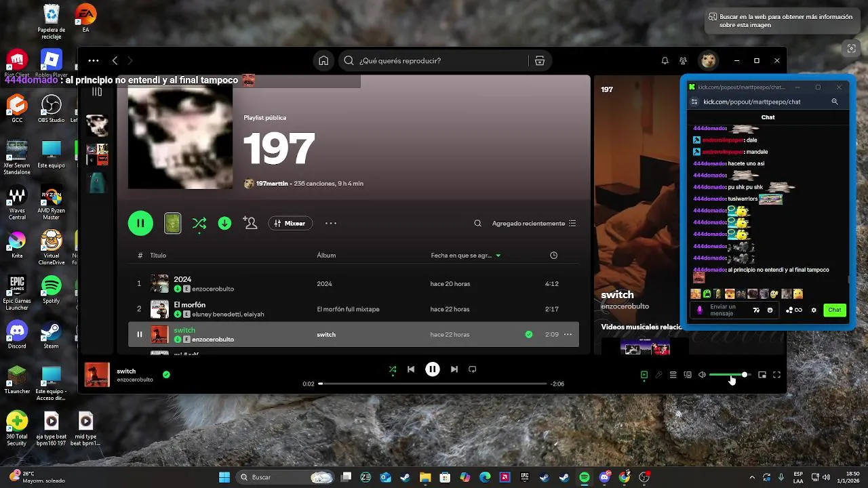Screen dimensions: 868x488
Task: Zoom Kick popout address bar magnifier
Action: point(835,102)
